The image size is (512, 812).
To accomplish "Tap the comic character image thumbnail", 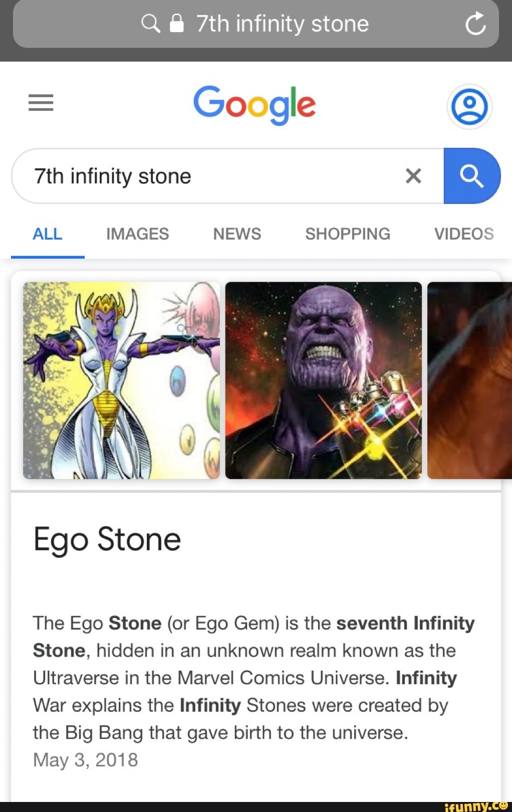I will point(121,379).
